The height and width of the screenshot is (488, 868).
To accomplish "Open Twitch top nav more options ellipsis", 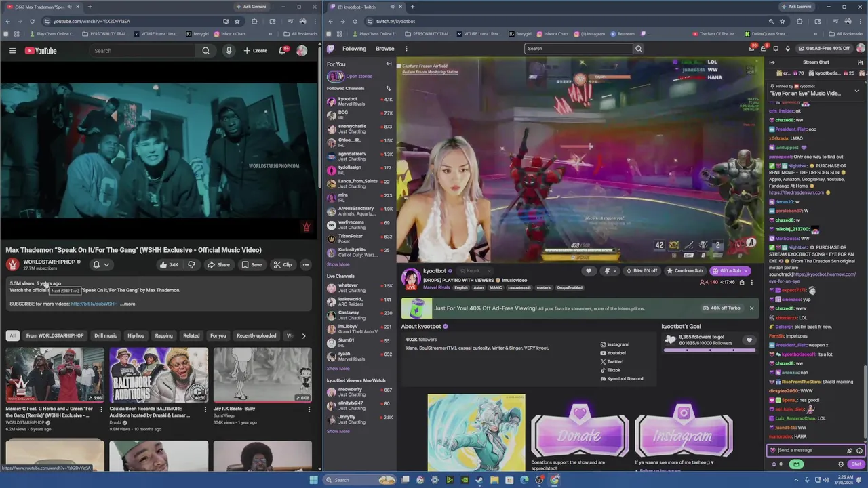I will 406,49.
